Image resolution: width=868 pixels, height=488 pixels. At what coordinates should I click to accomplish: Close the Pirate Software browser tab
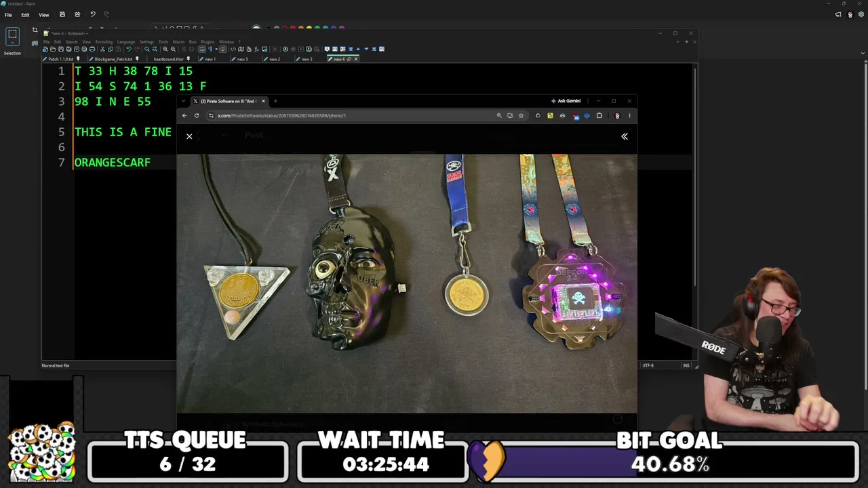[x=263, y=101]
